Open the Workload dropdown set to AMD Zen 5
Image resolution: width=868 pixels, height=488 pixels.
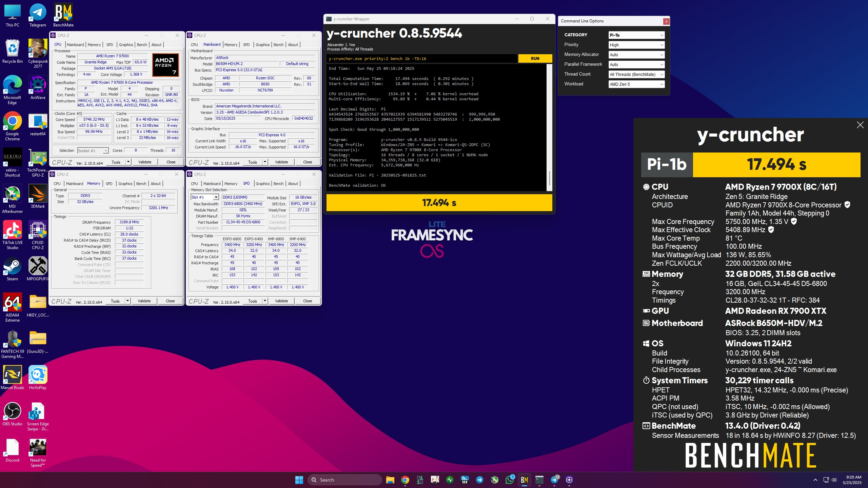tap(636, 84)
